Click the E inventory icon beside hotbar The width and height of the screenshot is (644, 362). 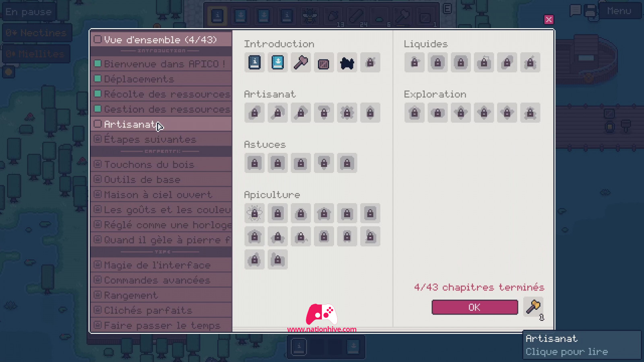[447, 9]
